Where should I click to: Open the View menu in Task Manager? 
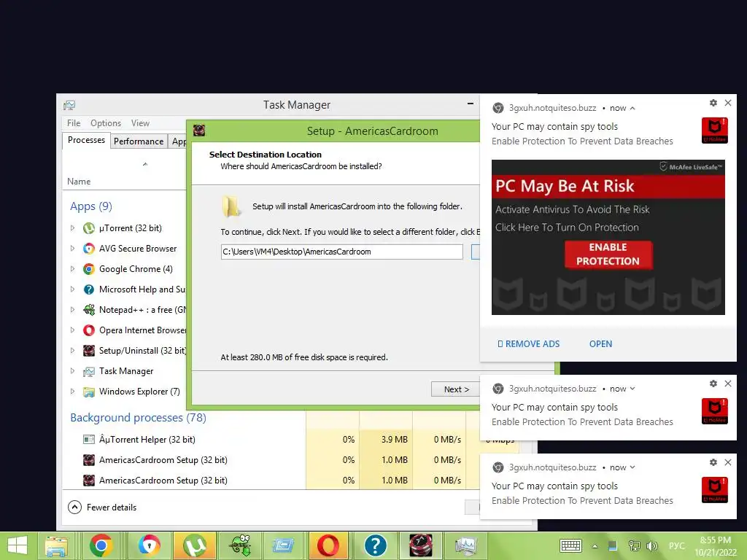coord(140,122)
